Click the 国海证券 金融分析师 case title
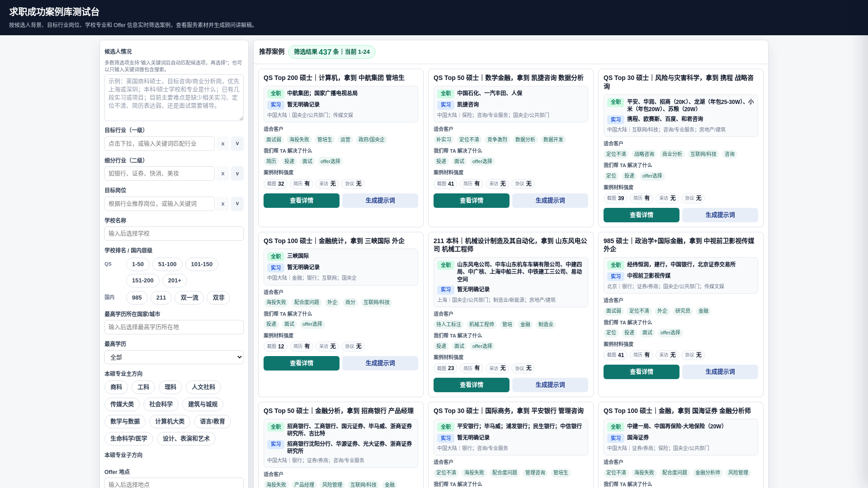 coord(677,411)
